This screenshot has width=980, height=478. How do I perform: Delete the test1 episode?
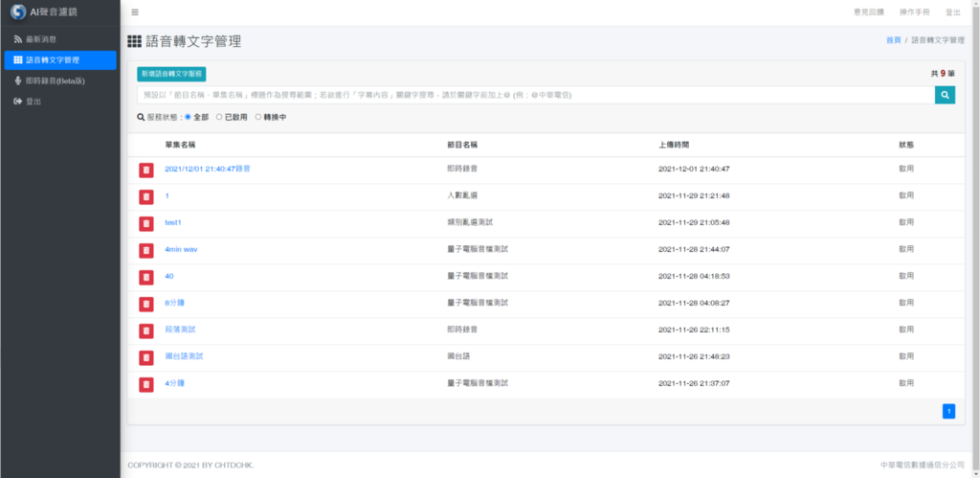[145, 223]
